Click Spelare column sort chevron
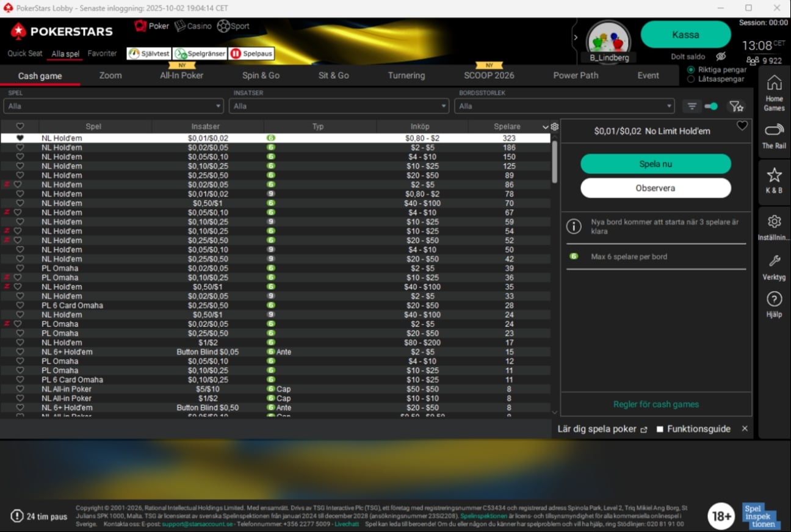The width and height of the screenshot is (791, 532). click(545, 127)
